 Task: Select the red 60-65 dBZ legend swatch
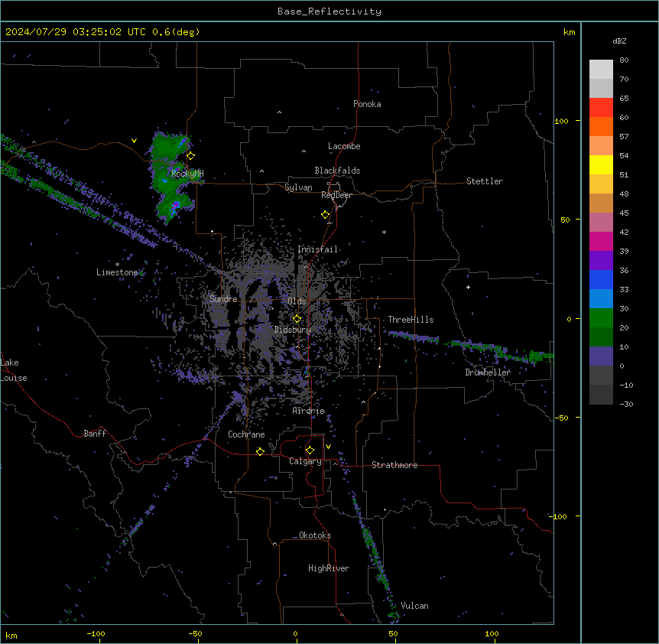pyautogui.click(x=601, y=107)
